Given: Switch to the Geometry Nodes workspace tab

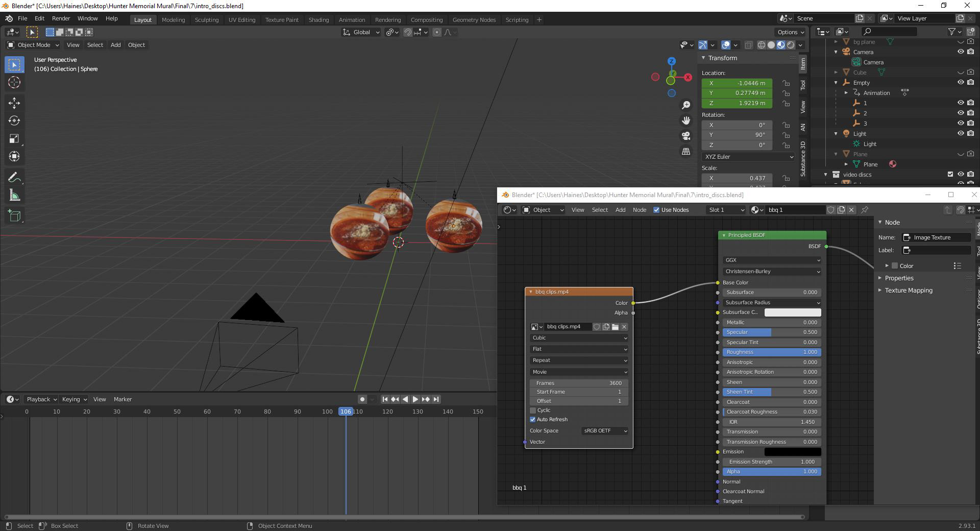Looking at the screenshot, I should pos(474,20).
